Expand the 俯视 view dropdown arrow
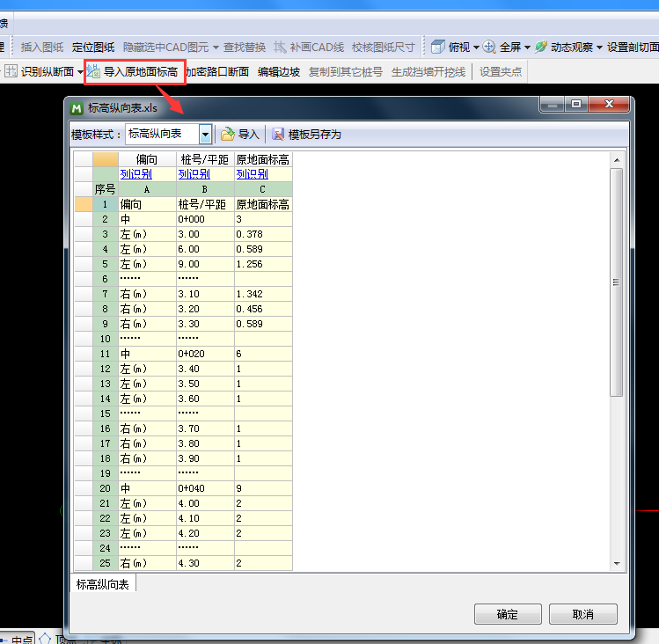Image resolution: width=659 pixels, height=644 pixels. click(476, 47)
